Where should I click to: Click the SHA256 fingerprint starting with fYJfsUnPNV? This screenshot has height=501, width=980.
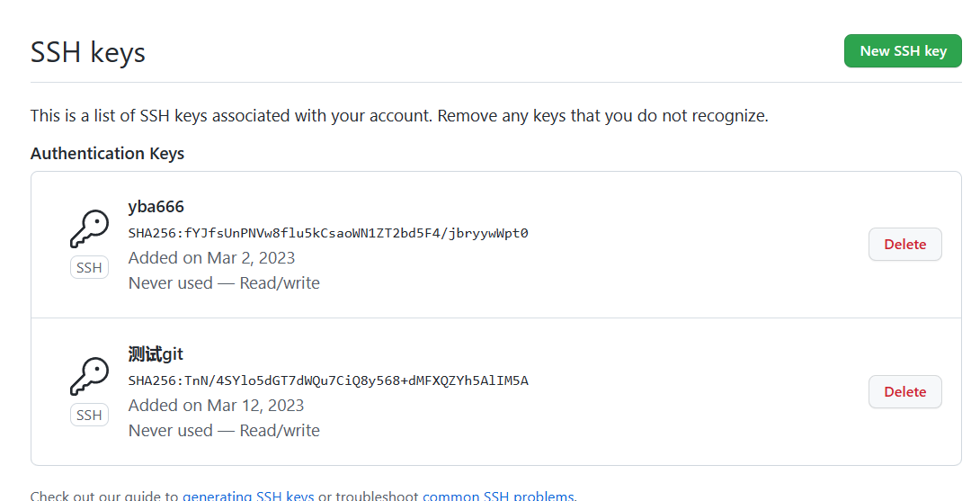(x=328, y=233)
